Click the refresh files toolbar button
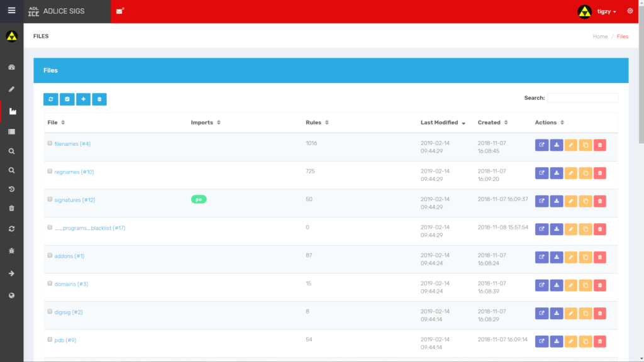Viewport: 644px width, 362px height. (x=51, y=99)
